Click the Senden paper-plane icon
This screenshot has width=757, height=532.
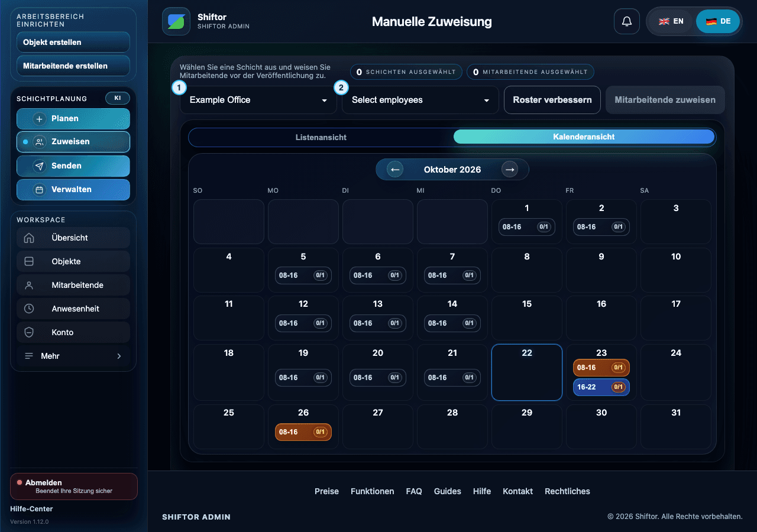tap(40, 166)
